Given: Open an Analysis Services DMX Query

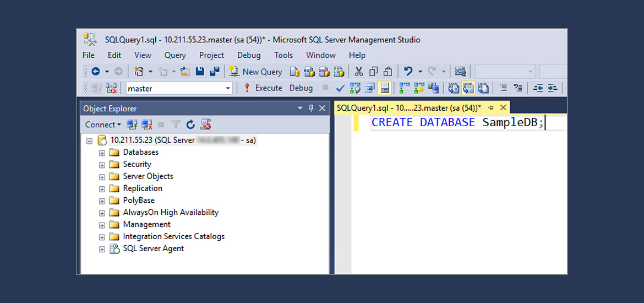Looking at the screenshot, I should [324, 72].
